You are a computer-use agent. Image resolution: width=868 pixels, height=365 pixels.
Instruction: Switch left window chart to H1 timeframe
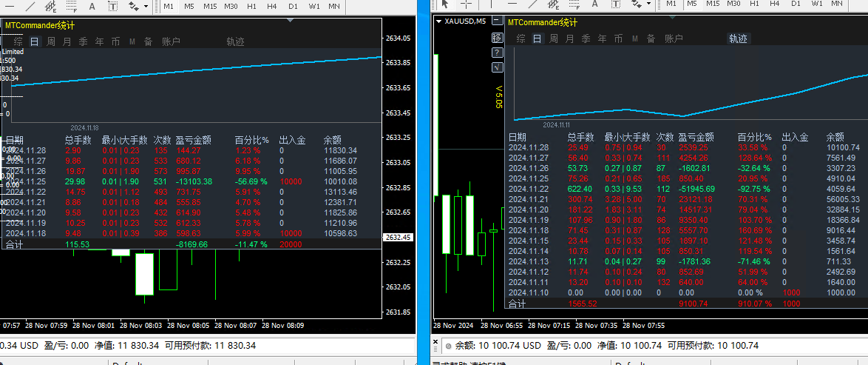click(252, 6)
